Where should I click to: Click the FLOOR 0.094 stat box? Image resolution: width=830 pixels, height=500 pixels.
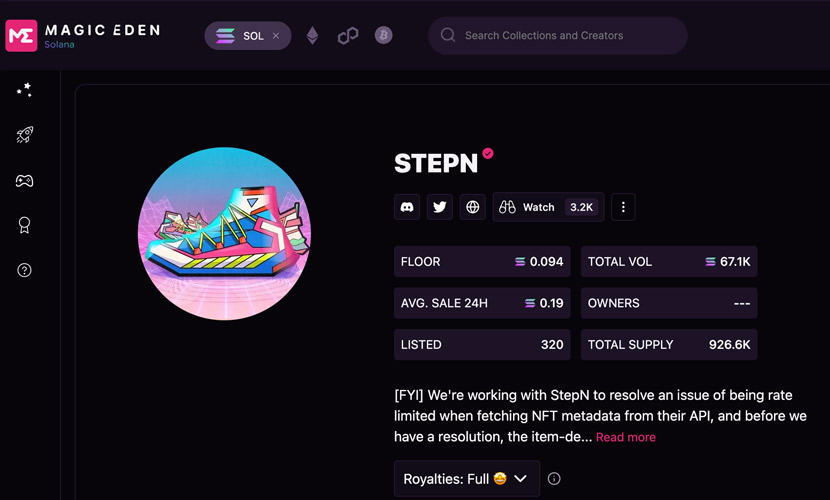click(x=482, y=261)
